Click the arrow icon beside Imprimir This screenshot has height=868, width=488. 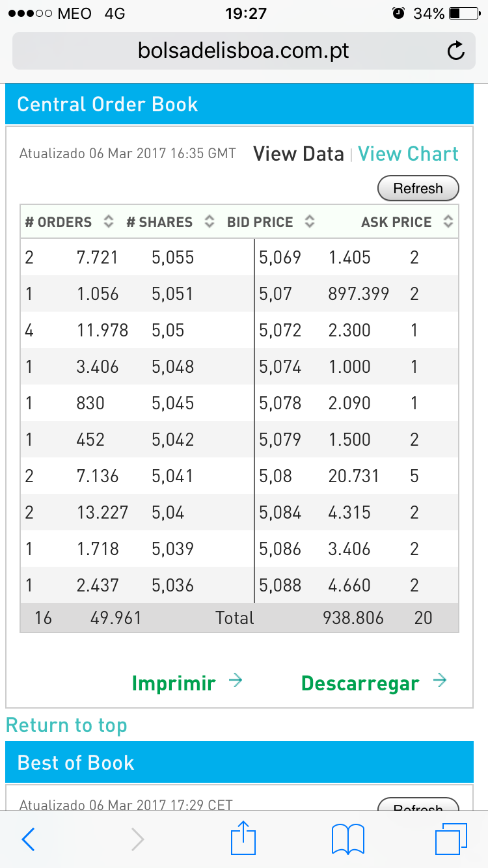(236, 681)
